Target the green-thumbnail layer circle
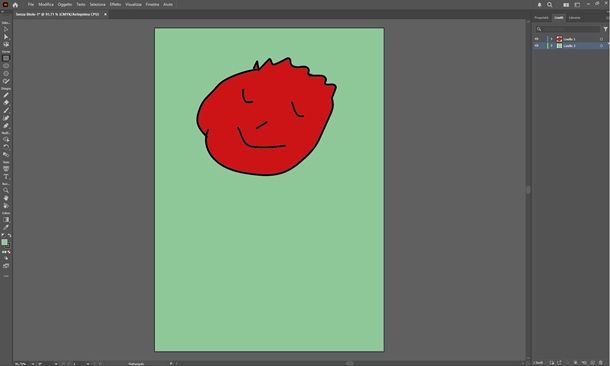Viewport: 610px width, 366px height. 601,46
